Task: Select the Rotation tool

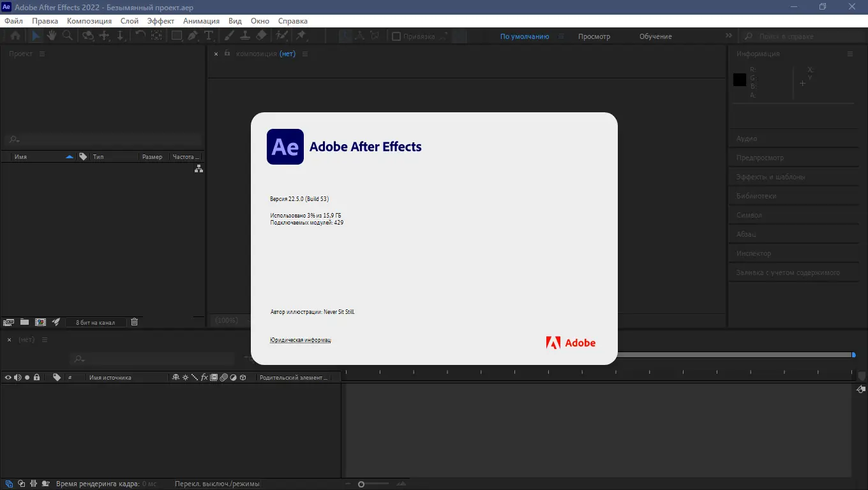Action: (140, 36)
